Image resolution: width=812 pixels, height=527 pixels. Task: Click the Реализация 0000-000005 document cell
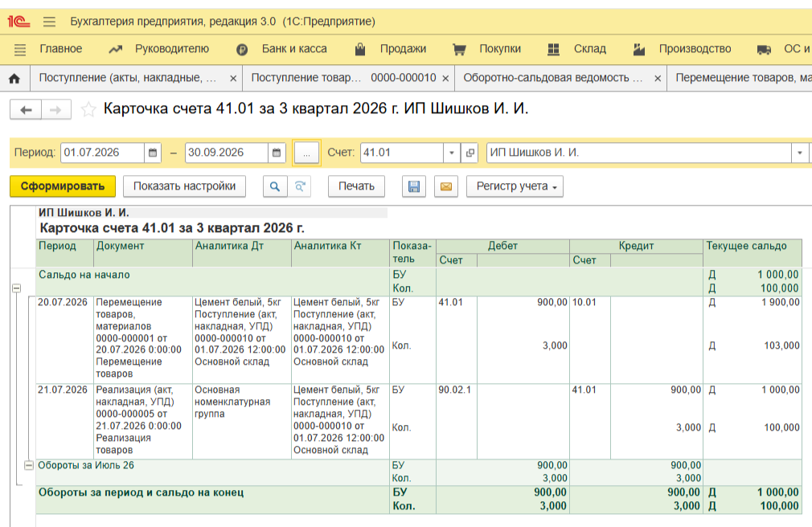point(143,420)
